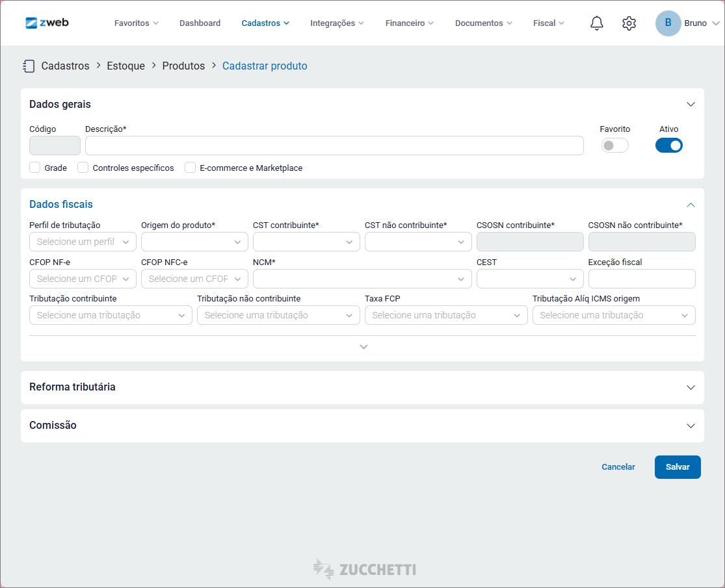Click the zweb logo icon
The image size is (725, 588).
coord(32,23)
